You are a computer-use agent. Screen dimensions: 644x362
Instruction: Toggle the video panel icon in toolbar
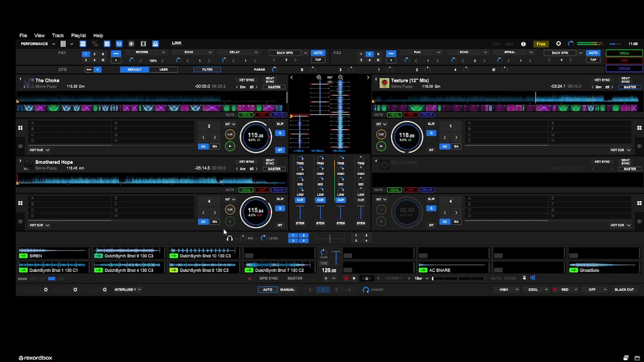point(143,44)
